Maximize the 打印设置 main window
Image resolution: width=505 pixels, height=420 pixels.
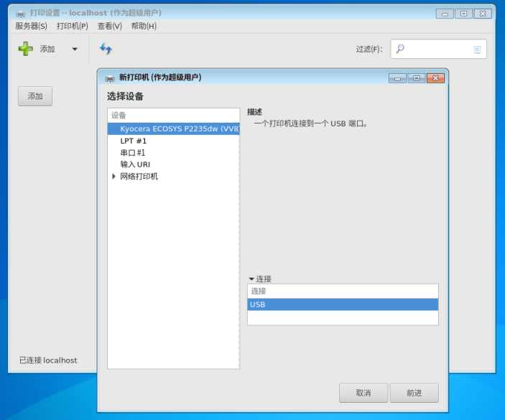(x=463, y=14)
